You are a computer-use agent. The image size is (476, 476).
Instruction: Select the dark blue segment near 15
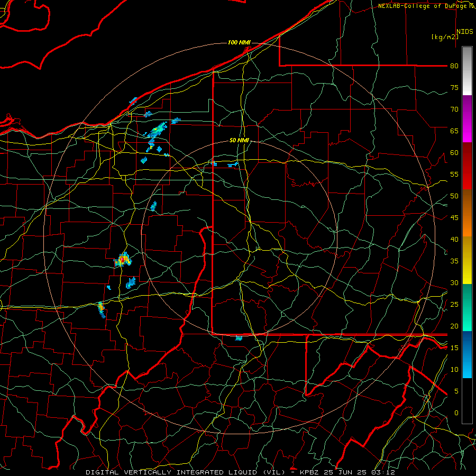tap(467, 343)
